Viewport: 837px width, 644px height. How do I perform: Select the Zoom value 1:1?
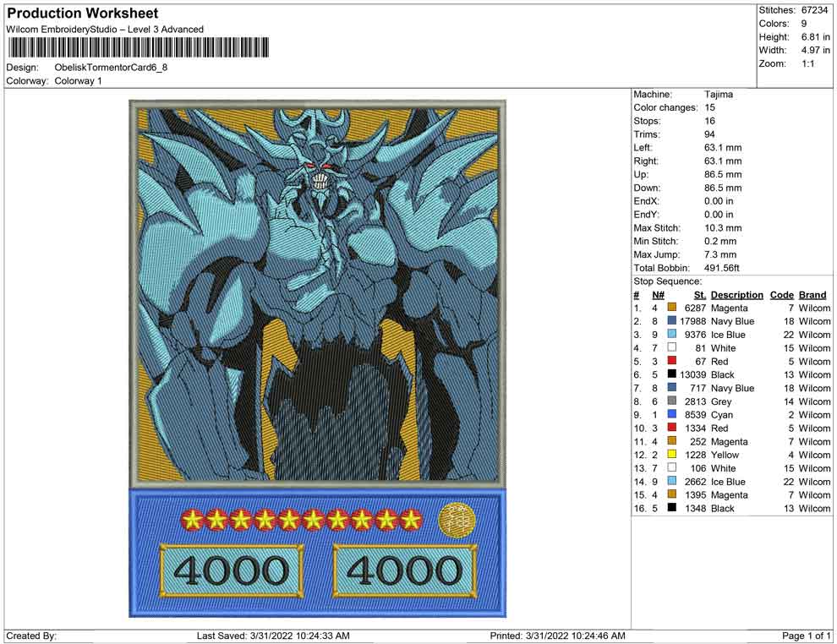(x=807, y=63)
